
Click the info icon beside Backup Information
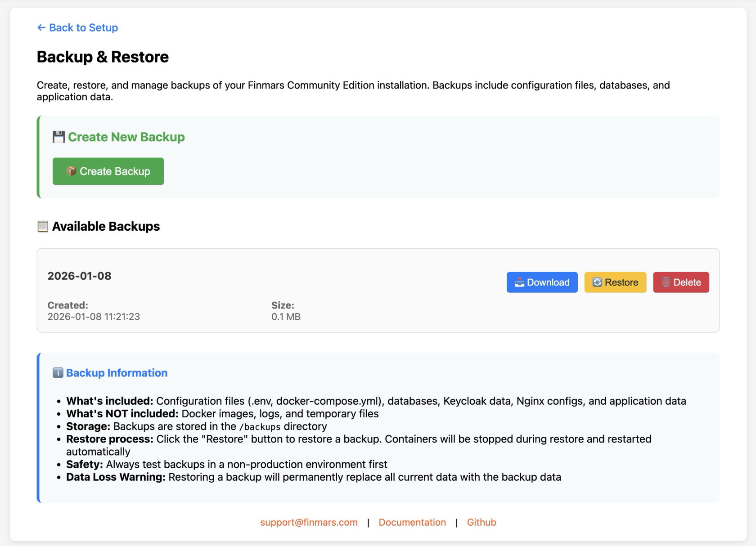pos(58,373)
